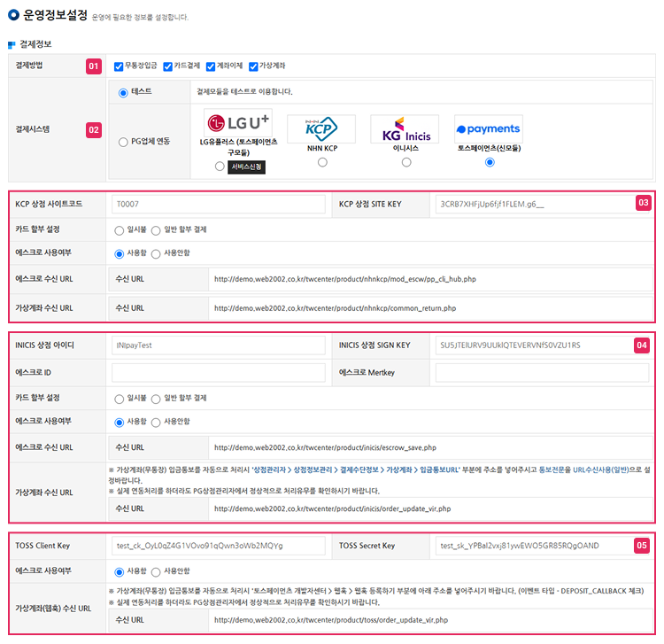The height and width of the screenshot is (644, 664).
Task: Select 일시불 in INICIS 카드 할부 설정
Action: click(119, 400)
